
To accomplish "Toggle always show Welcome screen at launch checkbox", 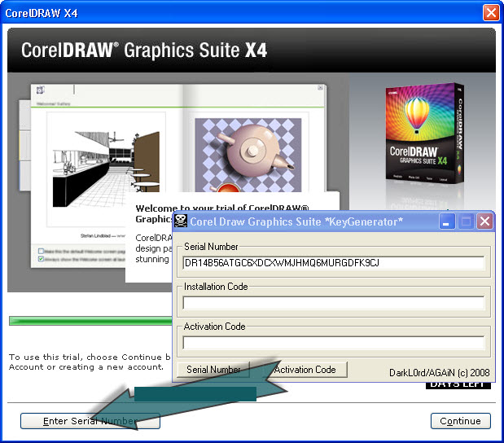I will [41, 259].
